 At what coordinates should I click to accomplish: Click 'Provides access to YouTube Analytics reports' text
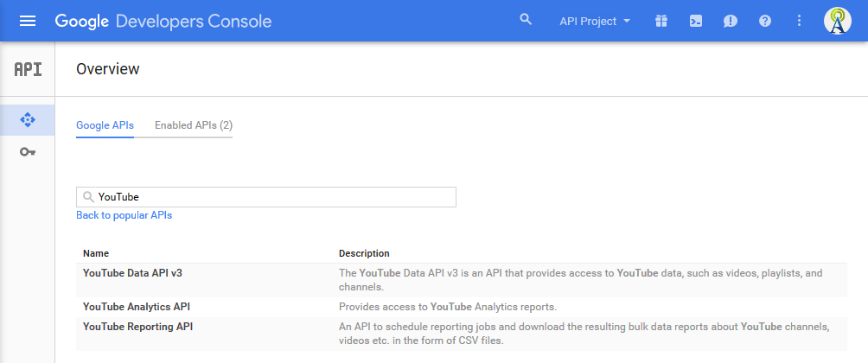pos(448,307)
